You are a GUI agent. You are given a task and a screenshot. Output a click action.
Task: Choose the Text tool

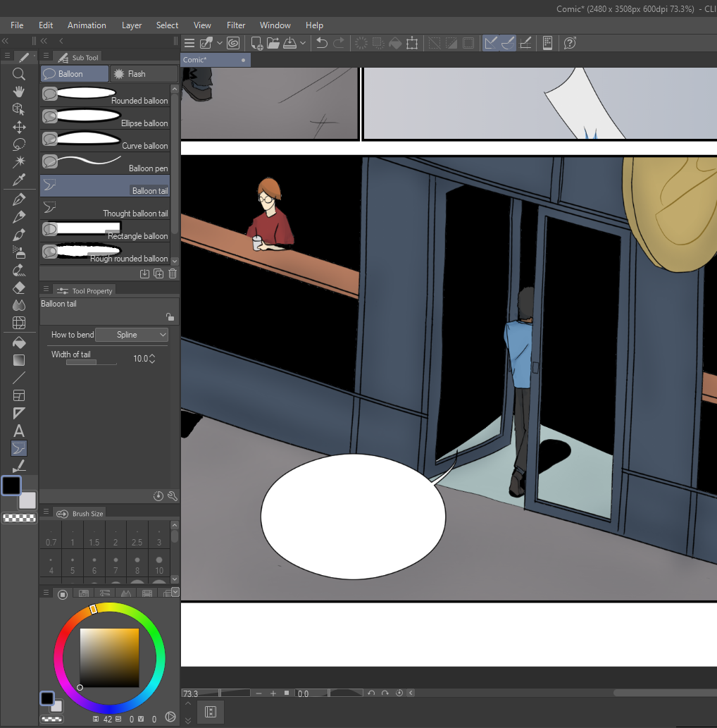coord(19,431)
